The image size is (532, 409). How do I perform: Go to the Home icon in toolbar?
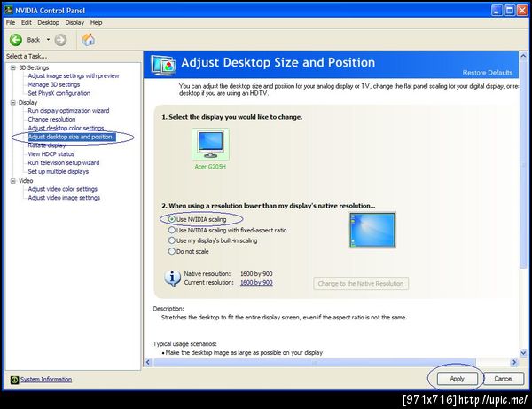(88, 40)
